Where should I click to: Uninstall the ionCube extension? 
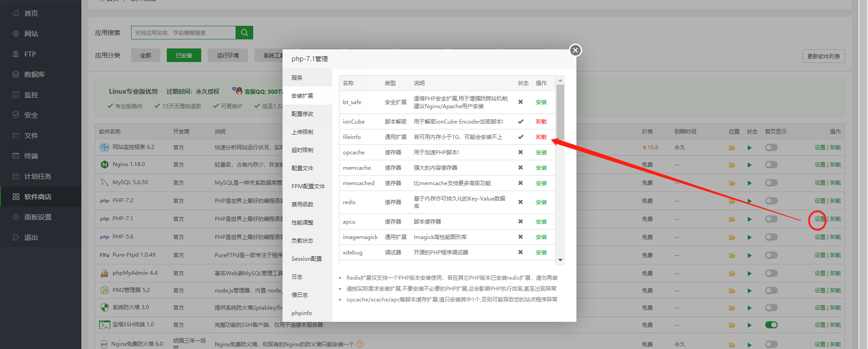tap(541, 122)
